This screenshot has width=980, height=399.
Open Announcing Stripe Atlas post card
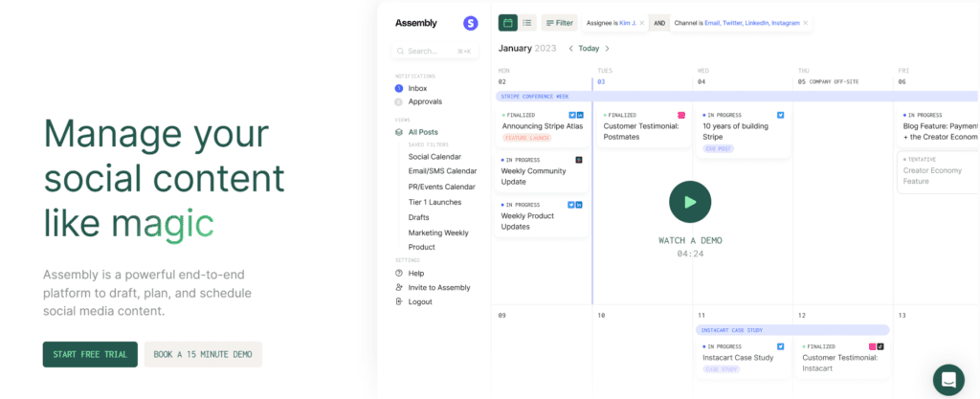pos(542,126)
